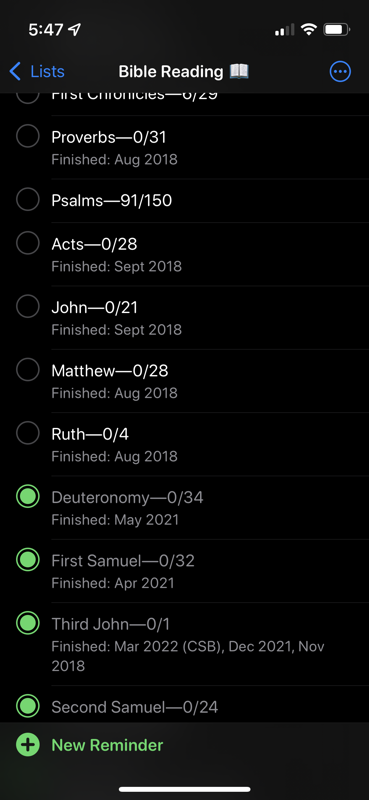Image resolution: width=369 pixels, height=800 pixels.
Task: Edit the John—0/21 reminder title
Action: tap(94, 308)
